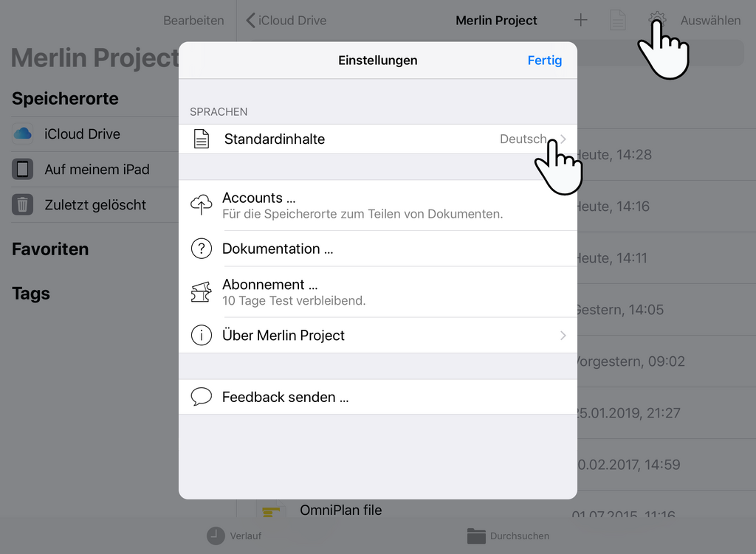The width and height of the screenshot is (756, 554).
Task: Switch to the Verlauf tab
Action: [x=235, y=536]
